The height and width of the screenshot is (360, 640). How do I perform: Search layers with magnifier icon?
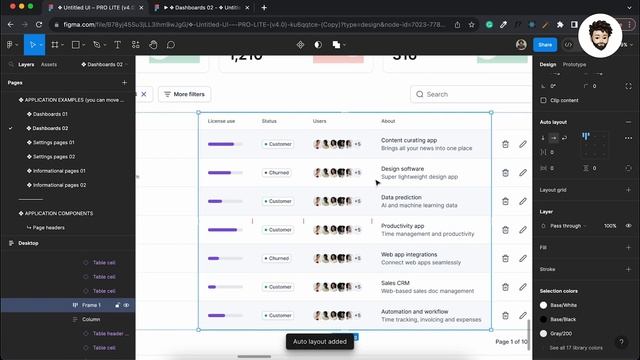pyautogui.click(x=11, y=64)
